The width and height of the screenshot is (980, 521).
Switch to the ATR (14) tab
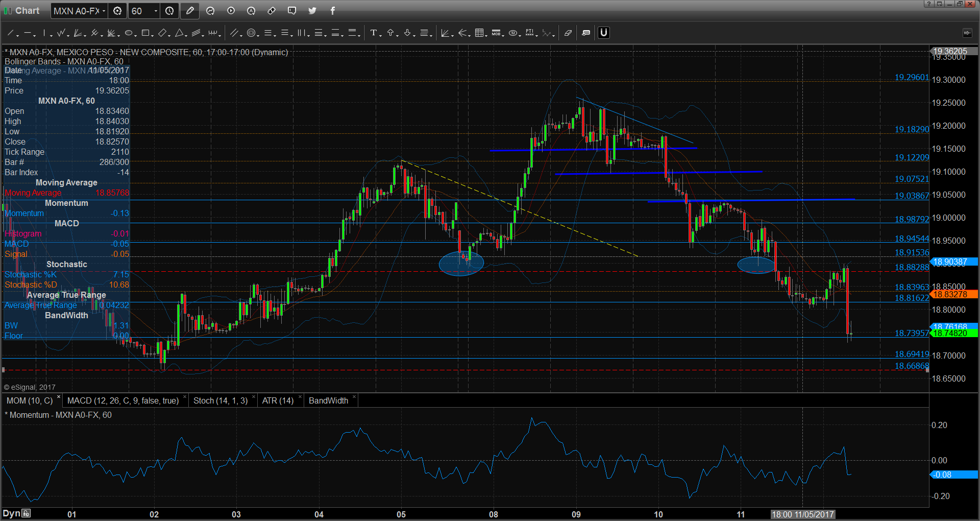tap(278, 401)
